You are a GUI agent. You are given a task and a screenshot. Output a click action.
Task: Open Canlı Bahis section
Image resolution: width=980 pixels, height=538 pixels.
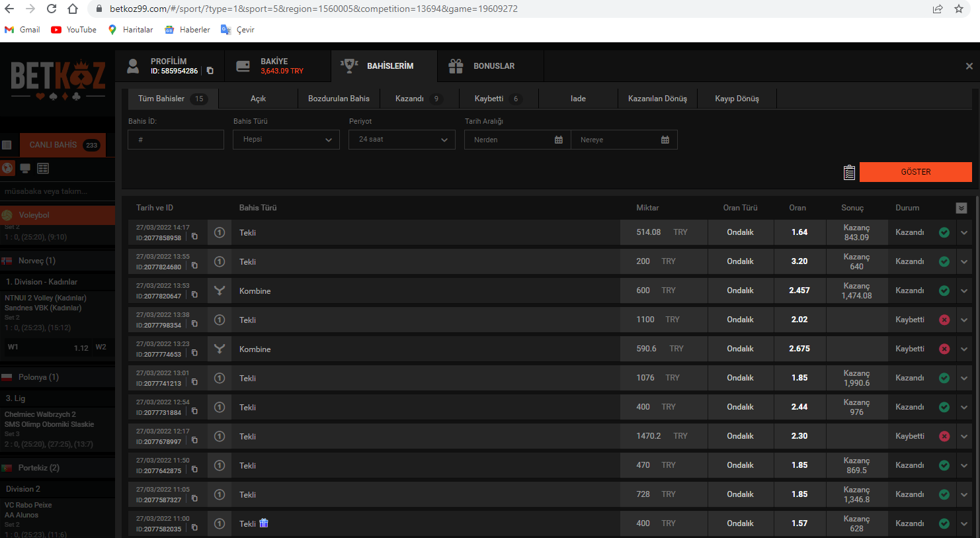pos(63,145)
